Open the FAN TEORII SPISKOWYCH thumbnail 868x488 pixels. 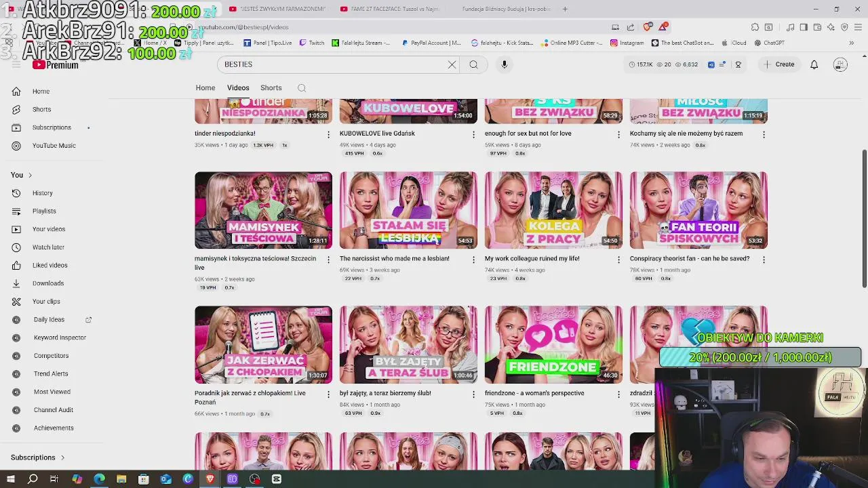click(698, 210)
